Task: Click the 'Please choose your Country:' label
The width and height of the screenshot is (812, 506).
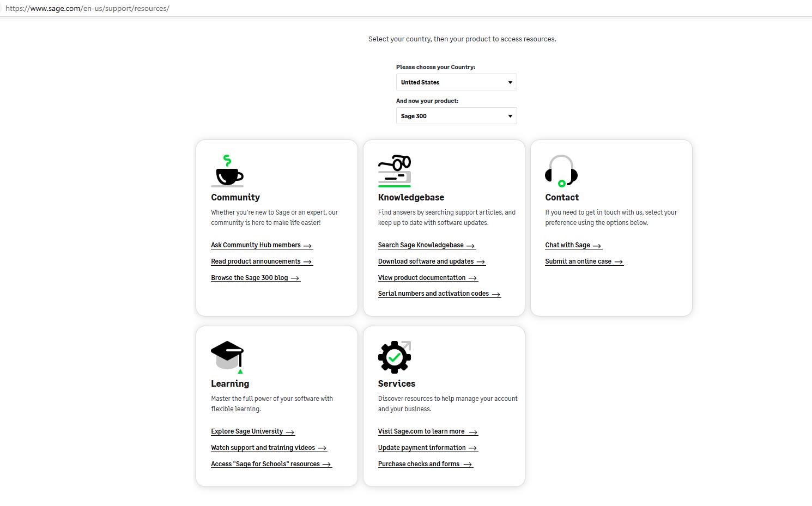Action: 435,68
